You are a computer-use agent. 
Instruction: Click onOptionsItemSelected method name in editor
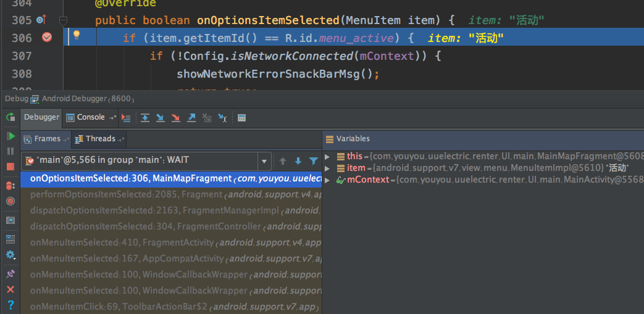tap(269, 20)
